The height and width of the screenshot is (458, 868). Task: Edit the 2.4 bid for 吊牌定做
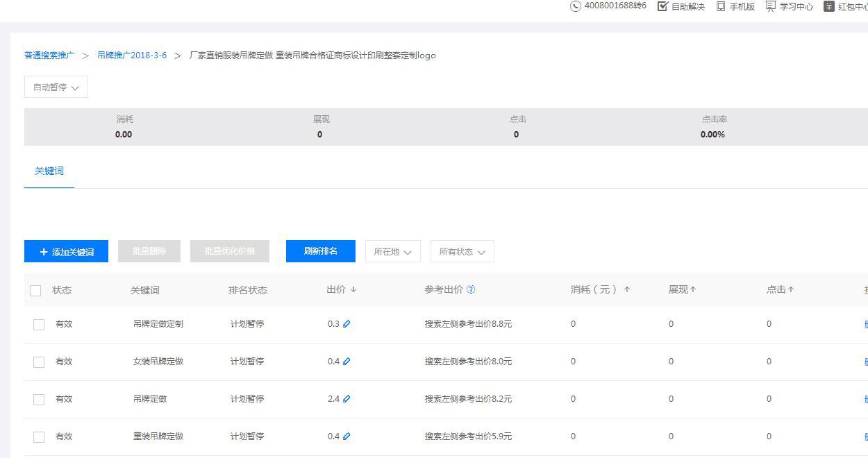pos(348,399)
